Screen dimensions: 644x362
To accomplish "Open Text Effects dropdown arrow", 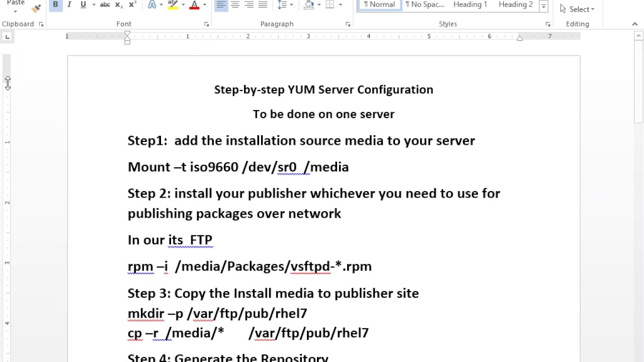I will pyautogui.click(x=161, y=5).
